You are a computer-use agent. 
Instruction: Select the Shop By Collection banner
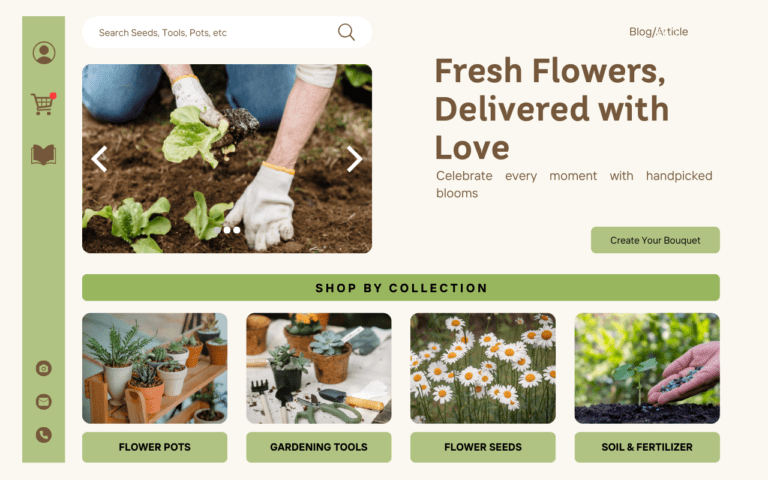click(401, 288)
